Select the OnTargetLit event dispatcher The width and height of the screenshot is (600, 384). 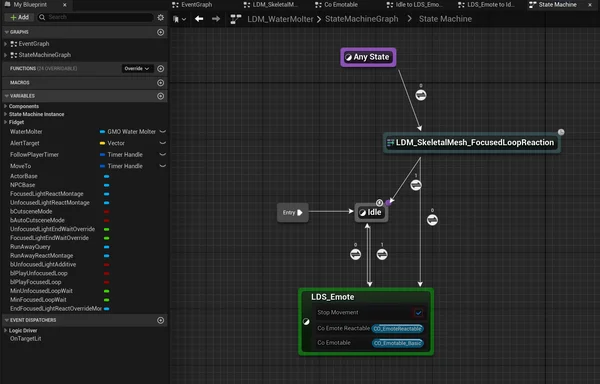pos(26,338)
